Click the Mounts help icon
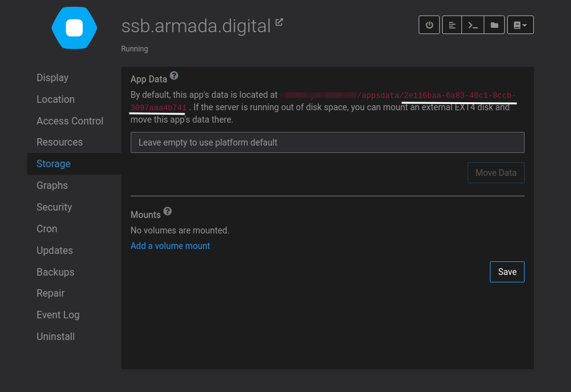571x392 pixels. [x=167, y=211]
